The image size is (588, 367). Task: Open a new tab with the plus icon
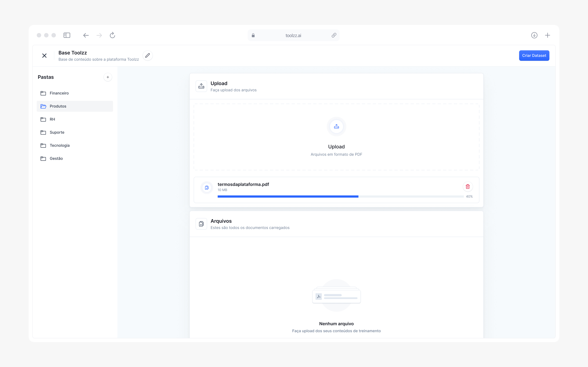click(547, 35)
